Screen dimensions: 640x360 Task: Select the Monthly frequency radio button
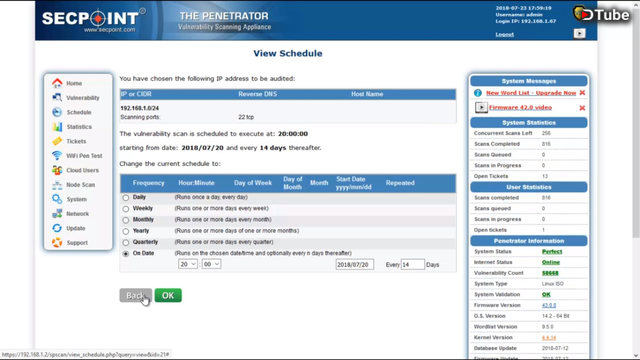coord(126,220)
